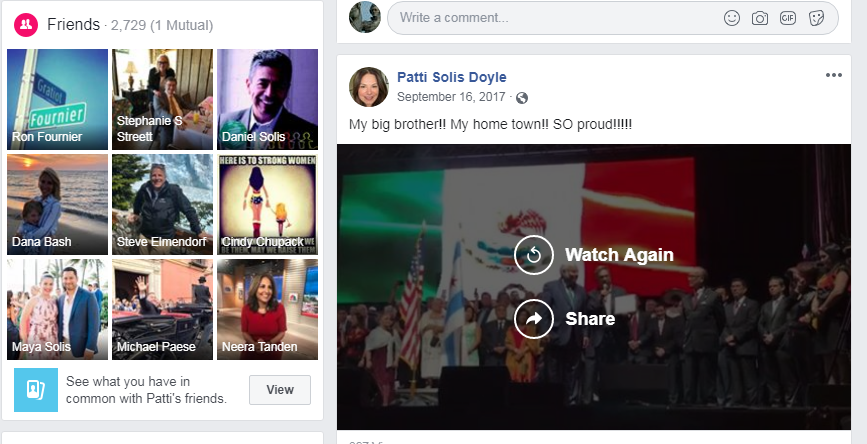Screen dimensions: 867x444
Task: Click the pink Friends section icon
Action: pos(26,25)
